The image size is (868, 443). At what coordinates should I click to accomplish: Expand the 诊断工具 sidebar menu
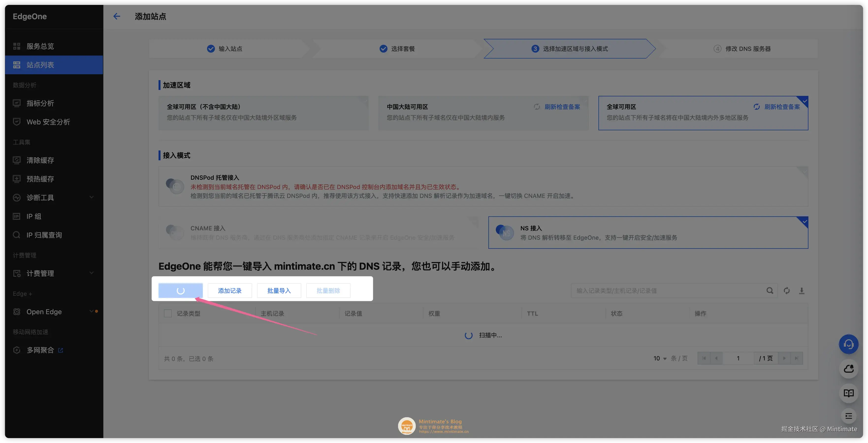coord(40,198)
